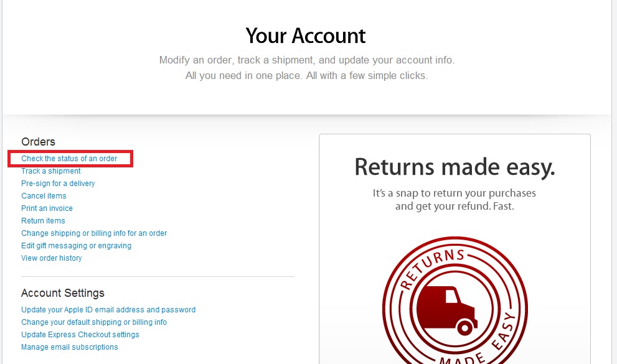The image size is (617, 364).
Task: Click the return purchases refund description text
Action: (x=455, y=200)
